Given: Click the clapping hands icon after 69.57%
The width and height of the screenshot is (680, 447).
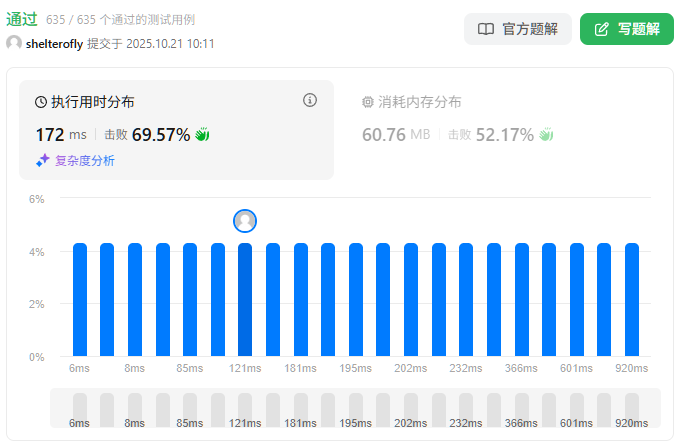Looking at the screenshot, I should (202, 134).
